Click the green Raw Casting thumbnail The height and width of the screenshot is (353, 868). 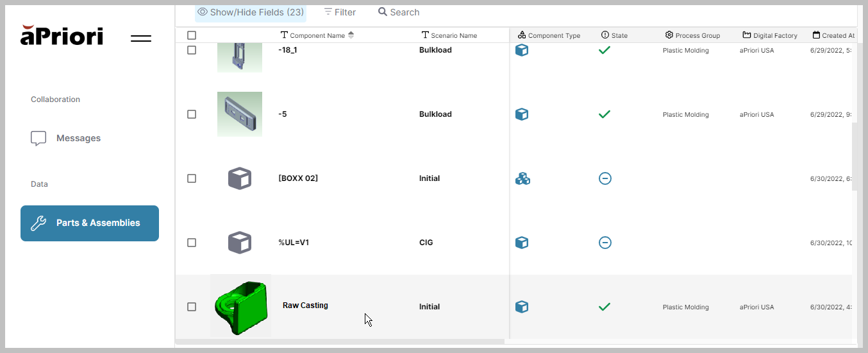[x=240, y=306]
